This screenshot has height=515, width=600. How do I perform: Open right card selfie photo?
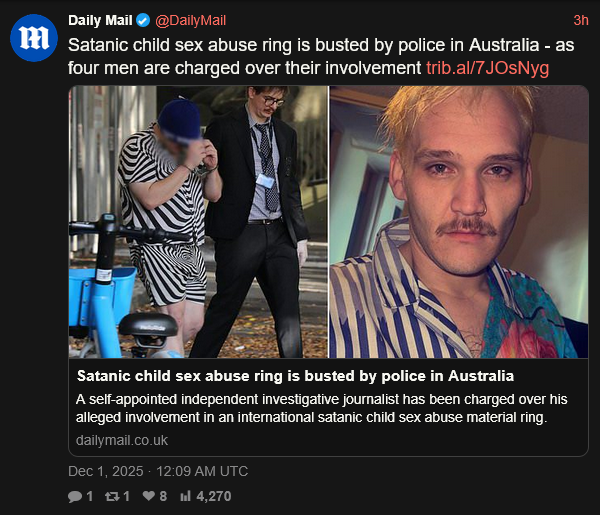click(x=459, y=222)
